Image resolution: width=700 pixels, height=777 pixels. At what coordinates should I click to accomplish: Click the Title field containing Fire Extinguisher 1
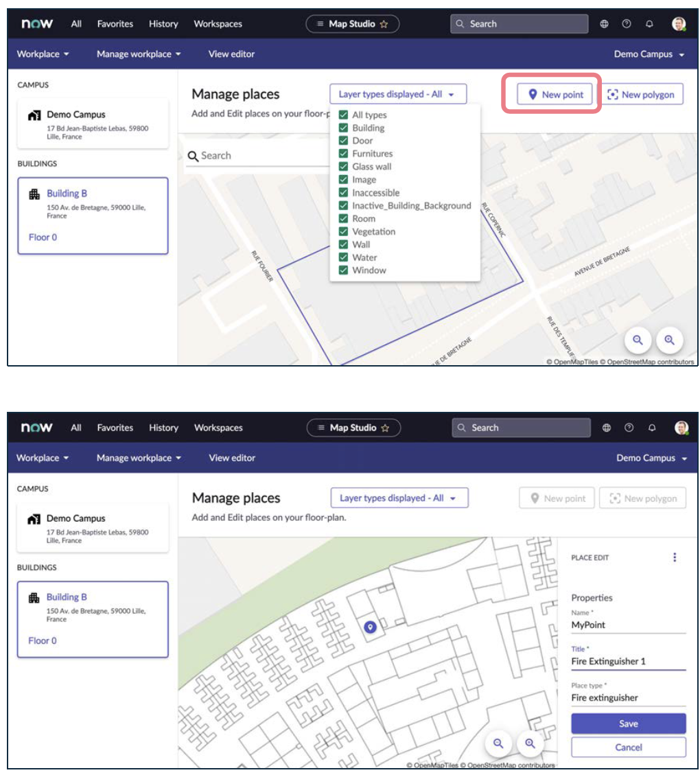tap(628, 661)
